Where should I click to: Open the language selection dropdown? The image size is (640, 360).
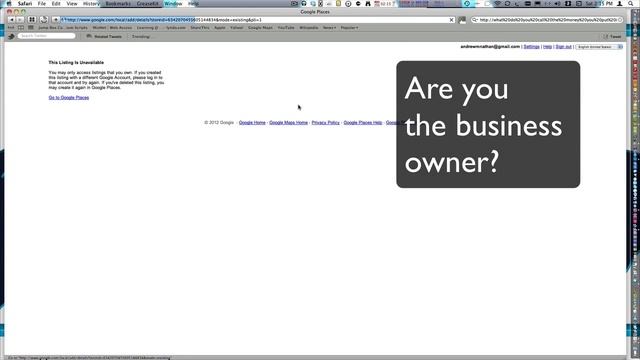tap(599, 47)
